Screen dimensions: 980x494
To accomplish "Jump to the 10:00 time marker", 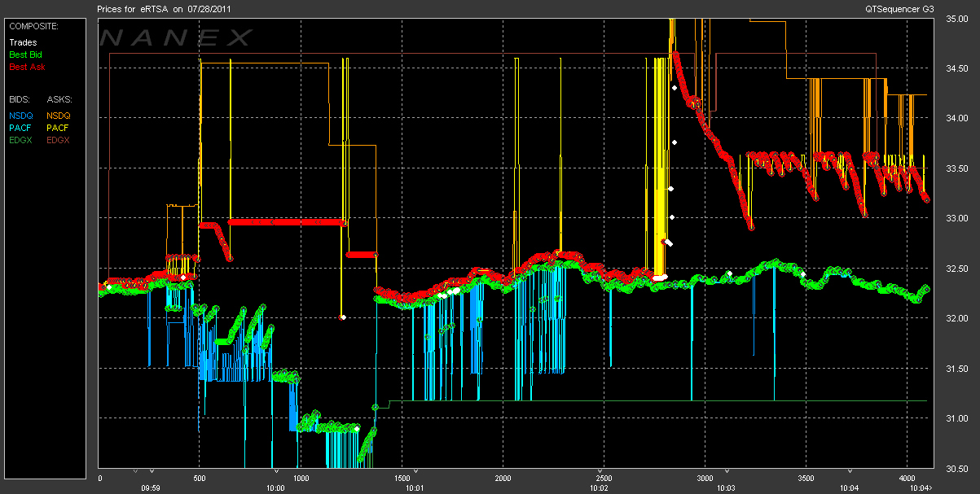I will point(275,488).
